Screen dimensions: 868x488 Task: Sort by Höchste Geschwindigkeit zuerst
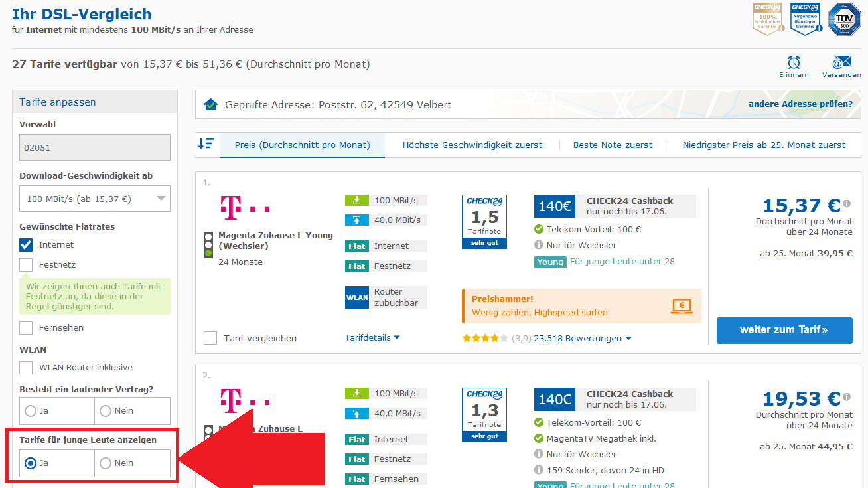pyautogui.click(x=472, y=145)
